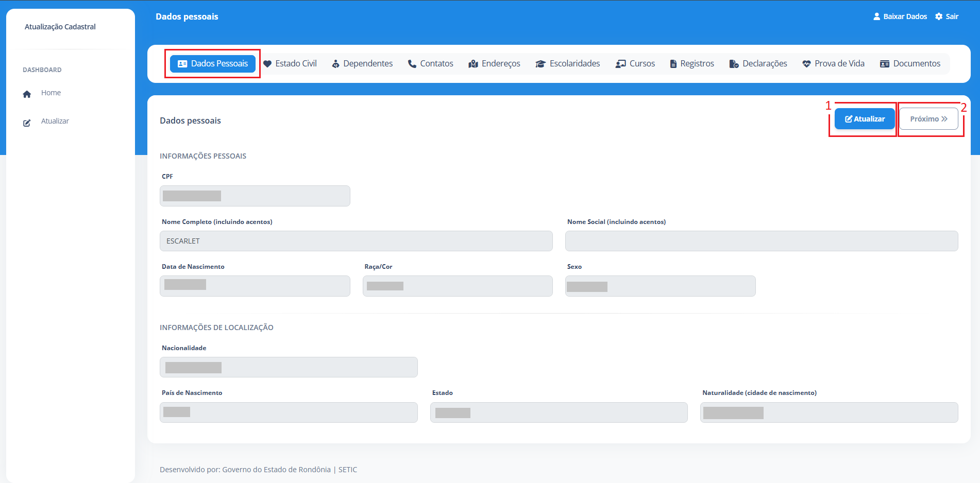Open the Nacionalidade field
The height and width of the screenshot is (483, 980).
click(289, 367)
